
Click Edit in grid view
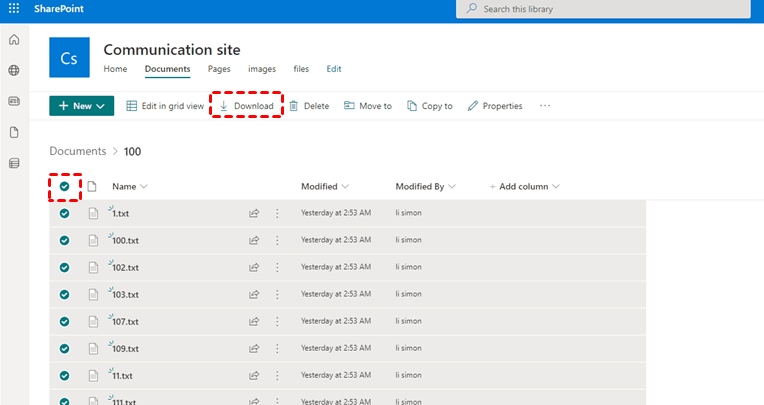click(165, 106)
